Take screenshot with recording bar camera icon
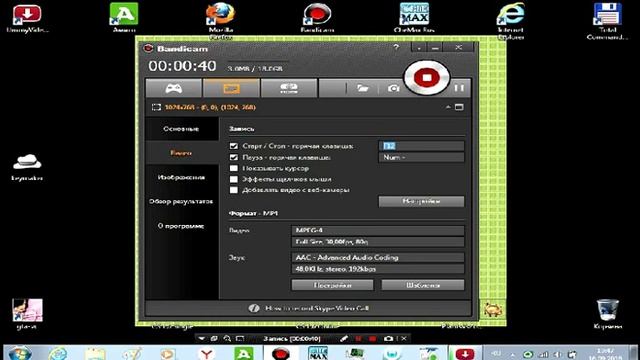Image resolution: width=640 pixels, height=360 pixels. [x=388, y=338]
